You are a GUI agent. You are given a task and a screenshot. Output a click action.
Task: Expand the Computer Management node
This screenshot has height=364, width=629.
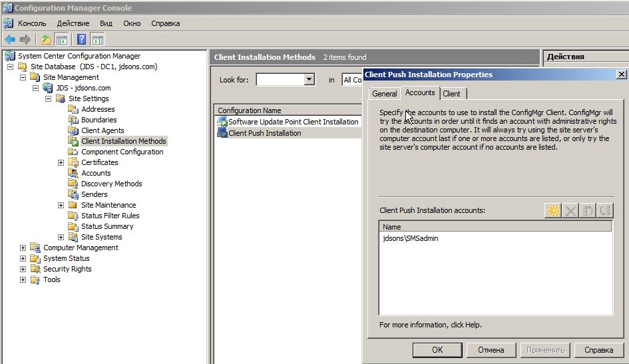pyautogui.click(x=23, y=248)
